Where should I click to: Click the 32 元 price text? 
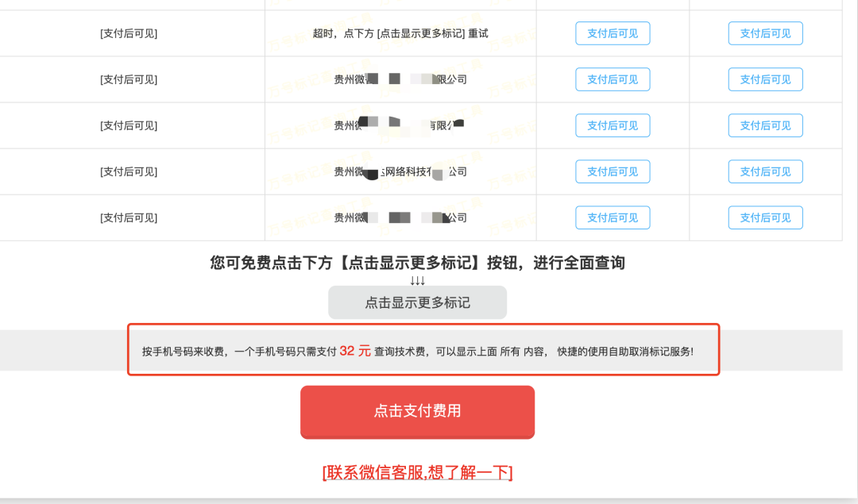pyautogui.click(x=355, y=351)
